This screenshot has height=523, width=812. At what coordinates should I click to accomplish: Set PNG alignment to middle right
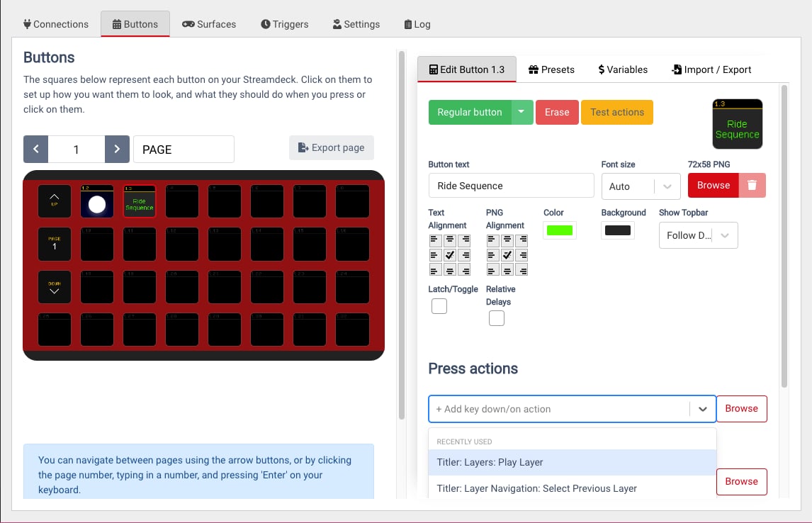(x=522, y=255)
